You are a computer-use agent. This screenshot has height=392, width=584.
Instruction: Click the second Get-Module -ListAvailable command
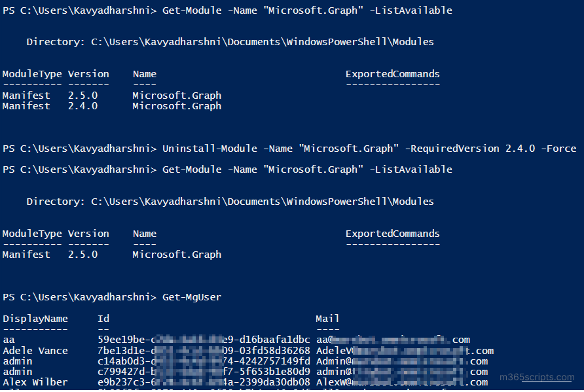(307, 169)
